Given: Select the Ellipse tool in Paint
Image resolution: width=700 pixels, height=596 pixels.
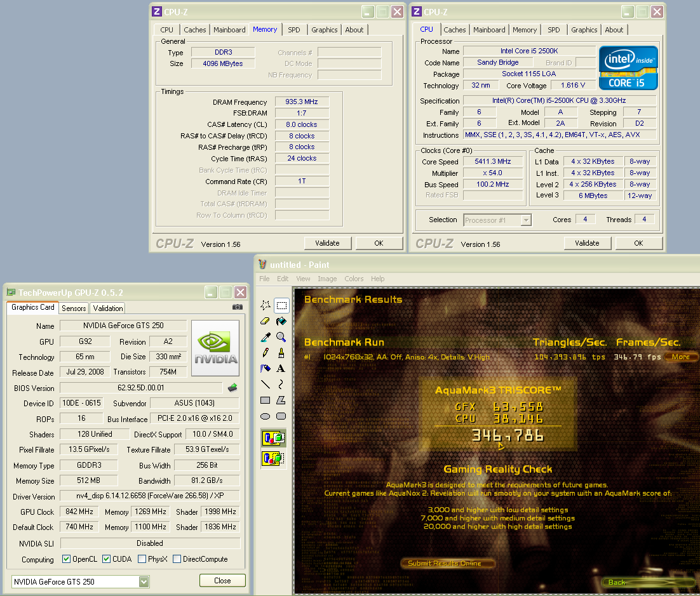Looking at the screenshot, I should (x=265, y=416).
